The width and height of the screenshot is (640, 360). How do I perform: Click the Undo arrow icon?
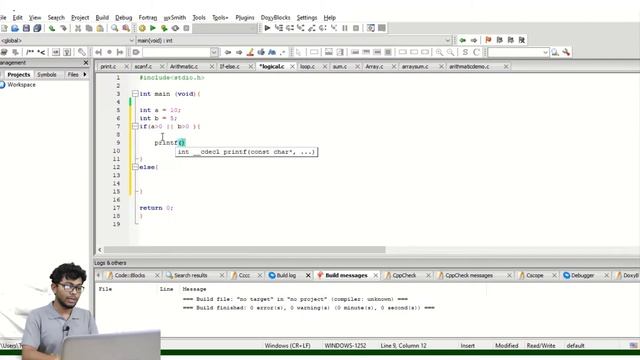coord(52,28)
